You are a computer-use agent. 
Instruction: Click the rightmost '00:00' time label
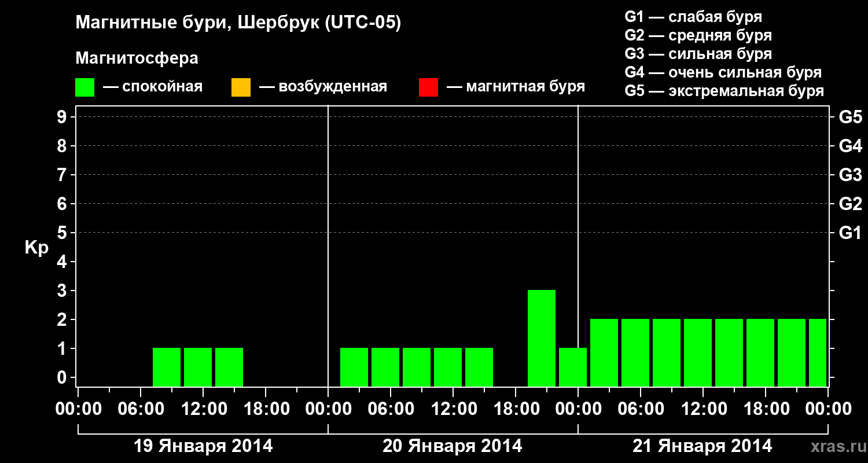tap(828, 409)
